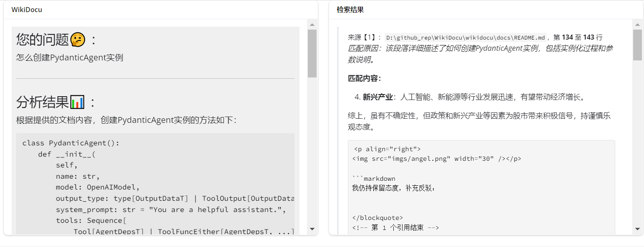This screenshot has width=644, height=247.
Task: Click the italic 匹配原因 explanation text
Action: (480, 54)
